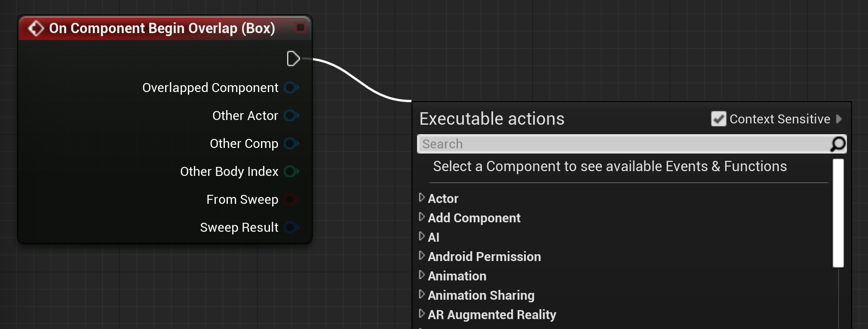The height and width of the screenshot is (329, 868).
Task: Click the Sweep Result output pin
Action: point(291,228)
